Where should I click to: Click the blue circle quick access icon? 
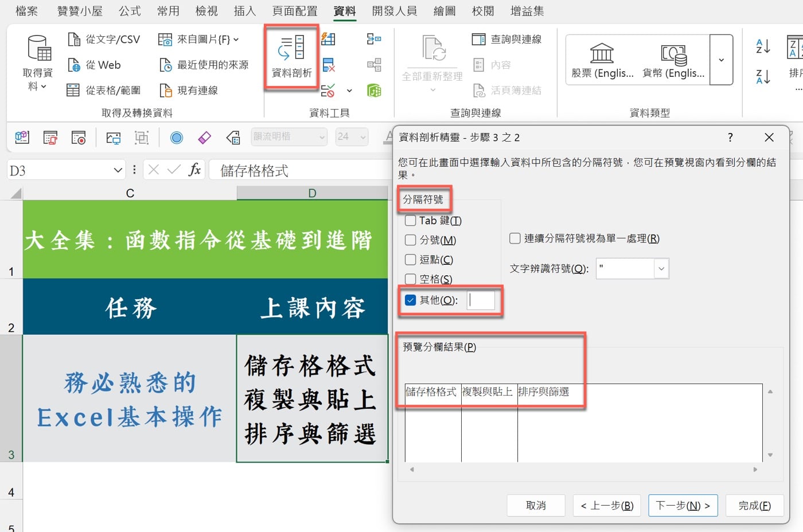click(177, 137)
